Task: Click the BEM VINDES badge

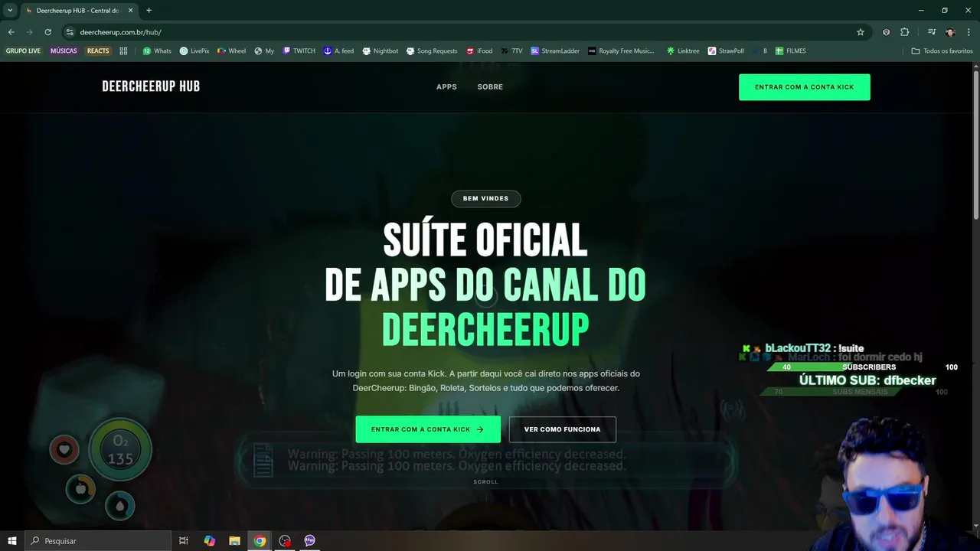Action: pos(485,199)
